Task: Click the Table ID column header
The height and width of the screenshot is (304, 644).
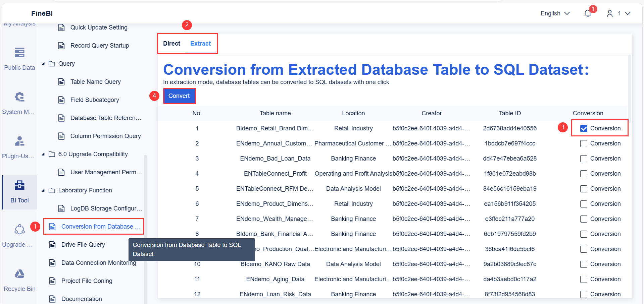Action: coord(510,113)
